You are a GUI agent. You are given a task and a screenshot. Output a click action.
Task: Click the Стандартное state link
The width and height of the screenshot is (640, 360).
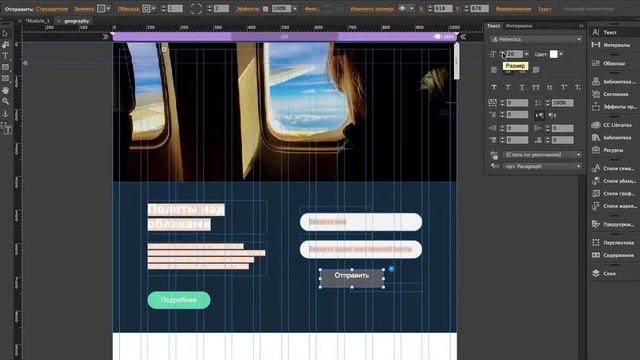[52, 9]
